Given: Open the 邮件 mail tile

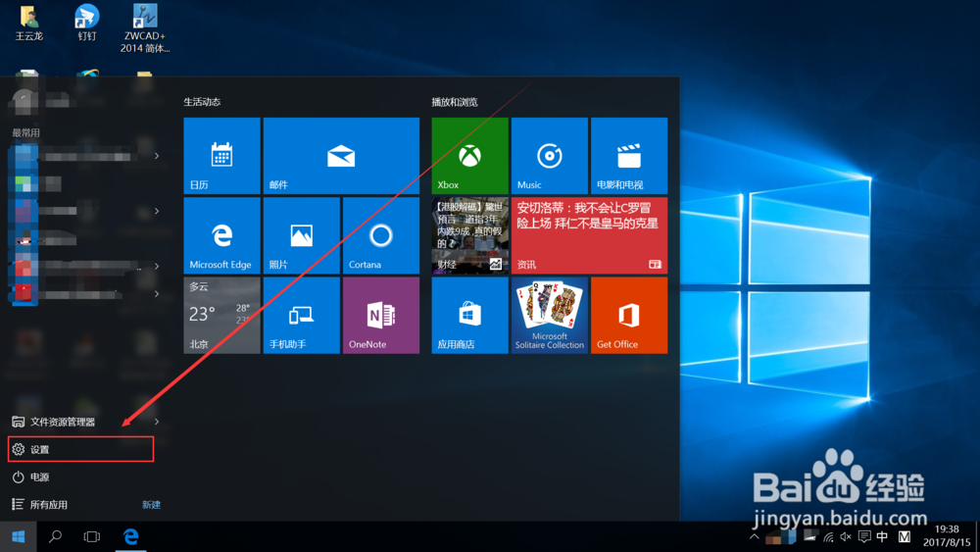Looking at the screenshot, I should [341, 156].
